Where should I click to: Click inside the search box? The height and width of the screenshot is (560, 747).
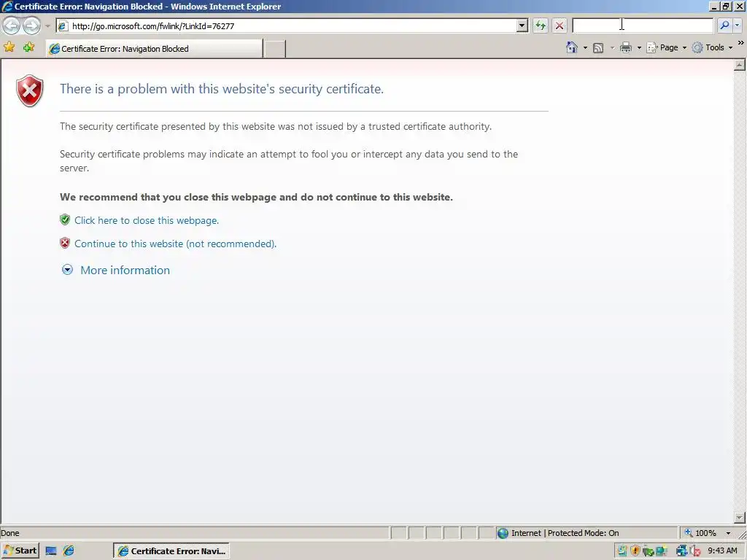pos(643,26)
